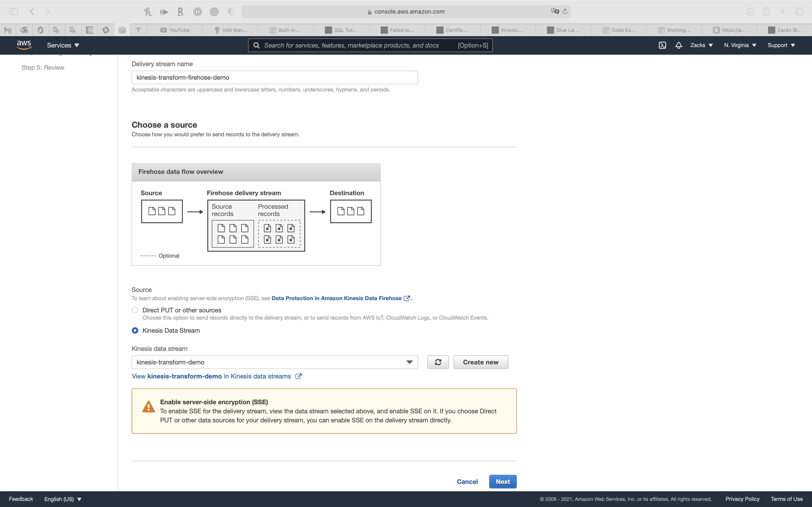Click the AWS logo home icon
This screenshot has width=812, height=507.
[x=24, y=45]
